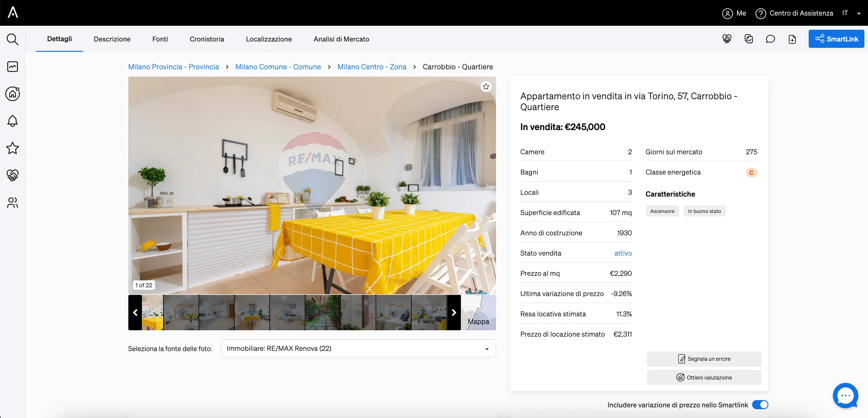Open Milano Provincia breadcrumb link

(x=174, y=67)
